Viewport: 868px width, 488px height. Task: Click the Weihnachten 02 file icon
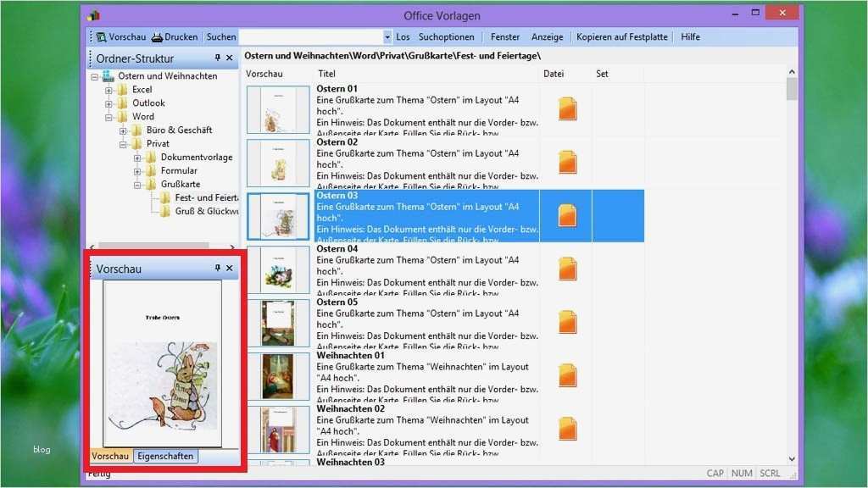click(567, 429)
